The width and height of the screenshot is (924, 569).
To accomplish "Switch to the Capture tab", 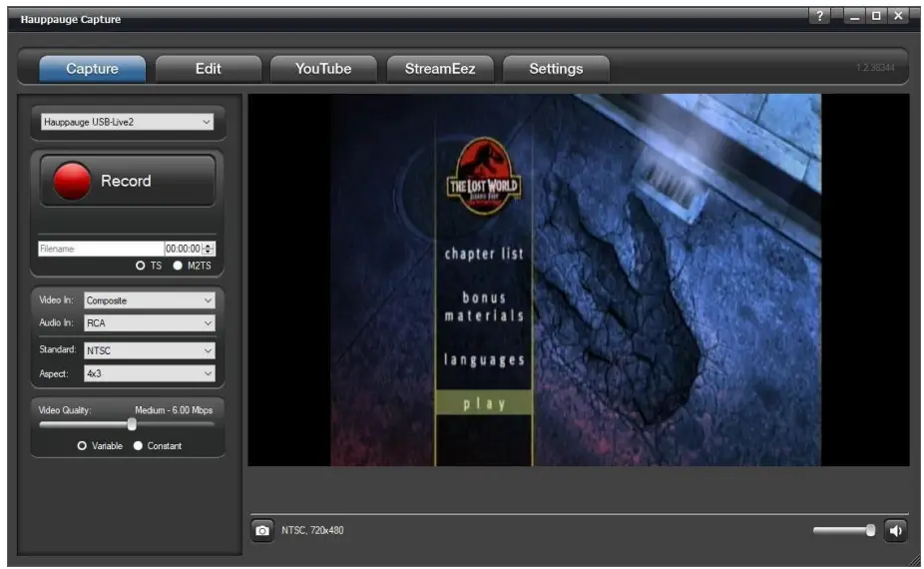I will tap(92, 69).
